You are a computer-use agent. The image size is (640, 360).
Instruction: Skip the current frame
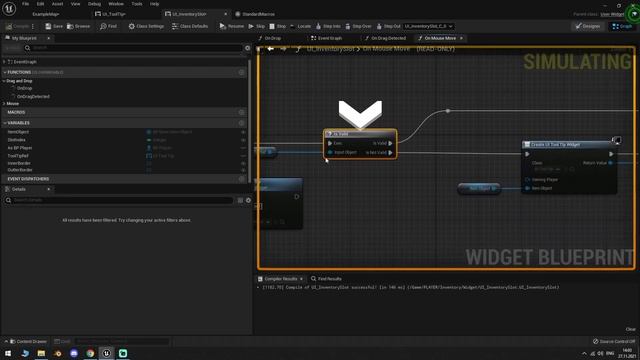pyautogui.click(x=257, y=26)
